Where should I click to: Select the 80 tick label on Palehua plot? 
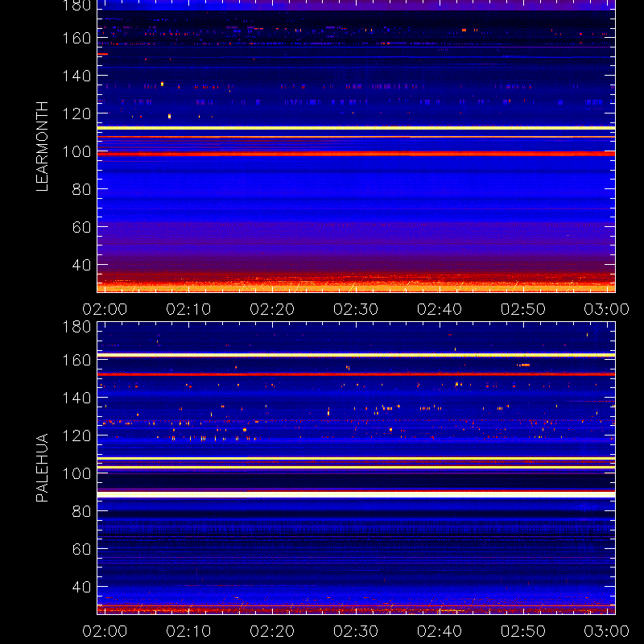pos(81,512)
